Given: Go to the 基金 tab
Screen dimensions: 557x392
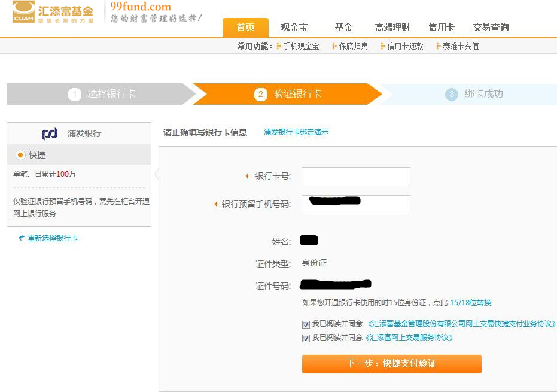Looking at the screenshot, I should pyautogui.click(x=343, y=28).
